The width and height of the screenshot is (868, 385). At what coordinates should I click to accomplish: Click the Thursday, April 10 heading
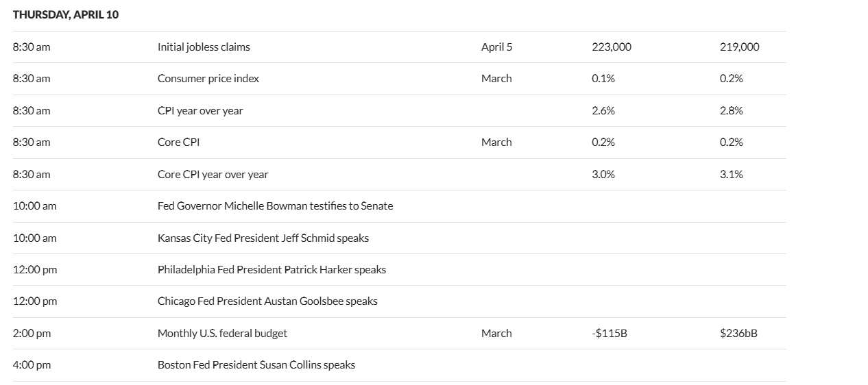point(66,14)
